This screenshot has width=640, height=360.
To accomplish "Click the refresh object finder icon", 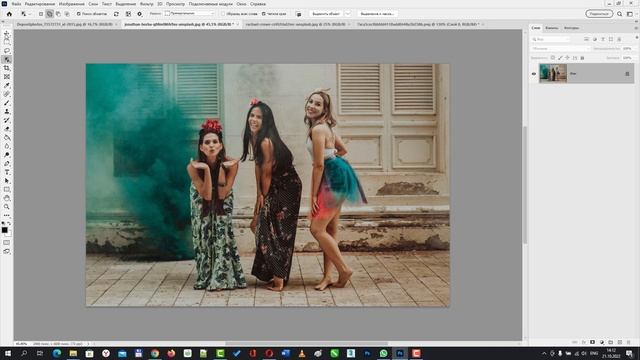I will (116, 14).
